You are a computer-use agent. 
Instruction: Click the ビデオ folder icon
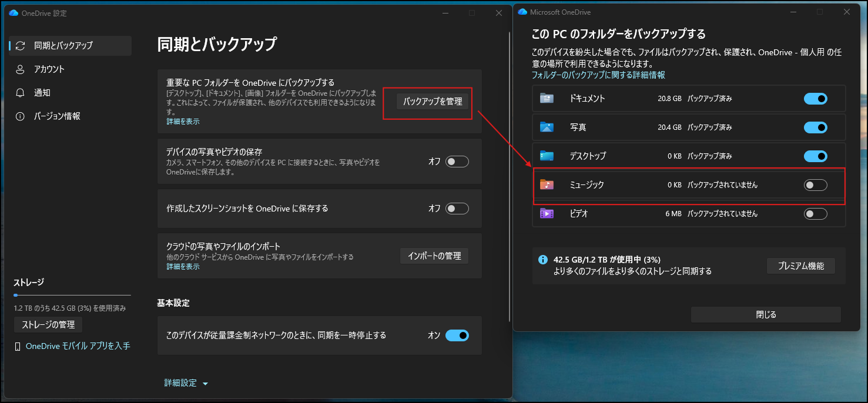pyautogui.click(x=547, y=214)
